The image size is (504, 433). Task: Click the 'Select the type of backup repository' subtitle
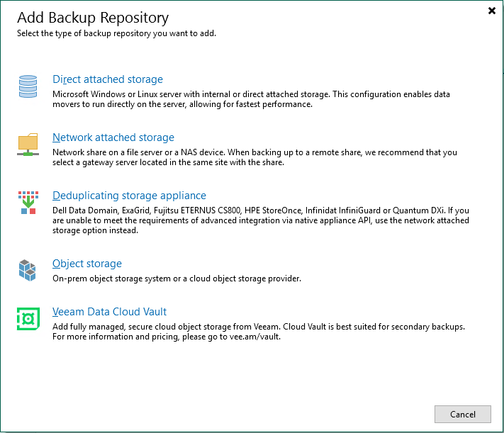click(x=117, y=33)
